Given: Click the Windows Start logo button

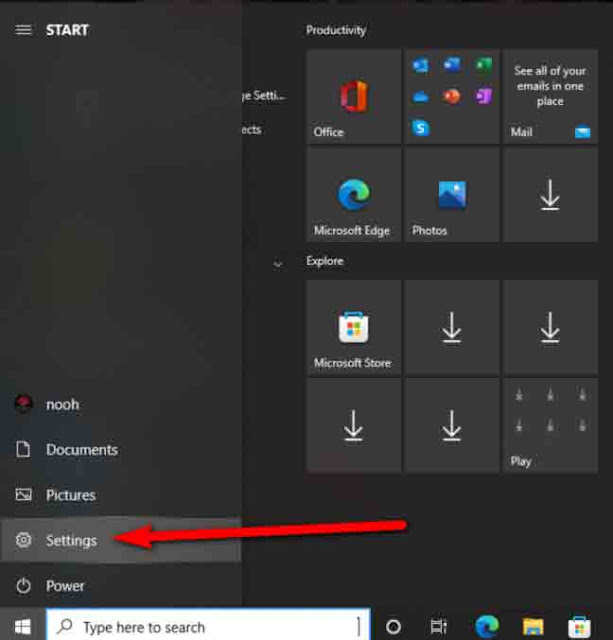Looking at the screenshot, I should point(22,626).
